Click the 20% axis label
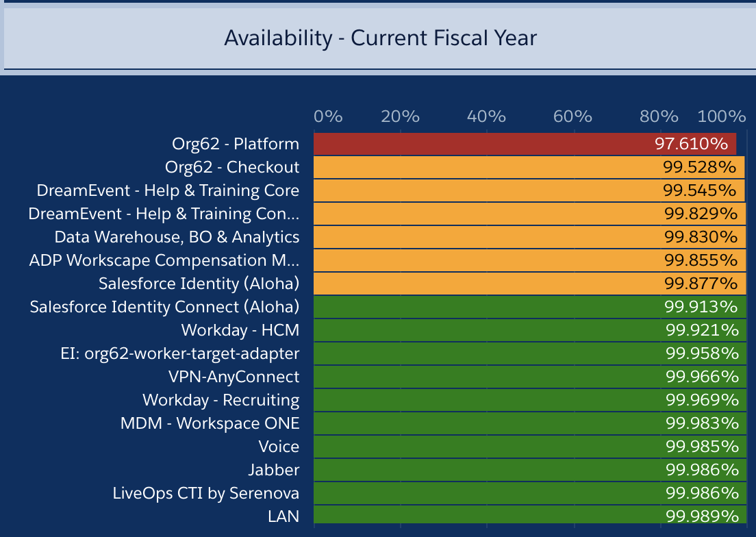The image size is (756, 537). pyautogui.click(x=400, y=116)
